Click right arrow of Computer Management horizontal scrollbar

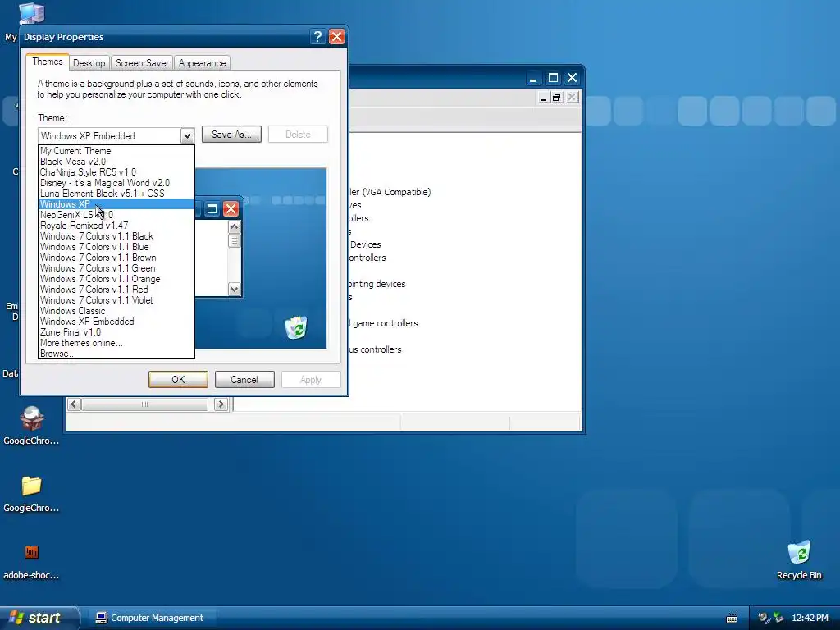click(x=221, y=404)
